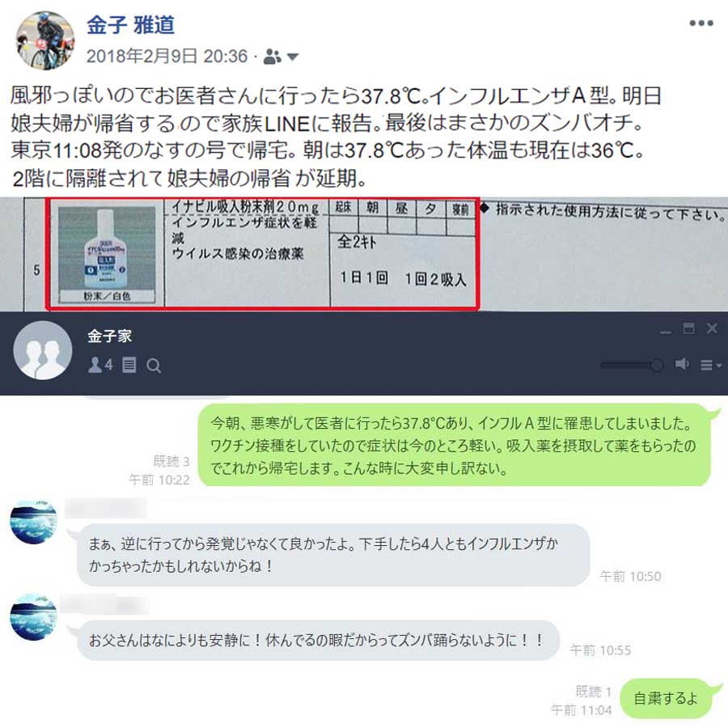Click the friends audience icon
The height and width of the screenshot is (728, 728).
272,57
